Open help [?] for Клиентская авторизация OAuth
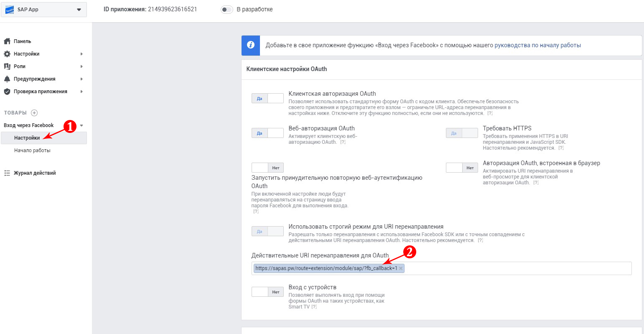644x334 pixels. [x=490, y=113]
